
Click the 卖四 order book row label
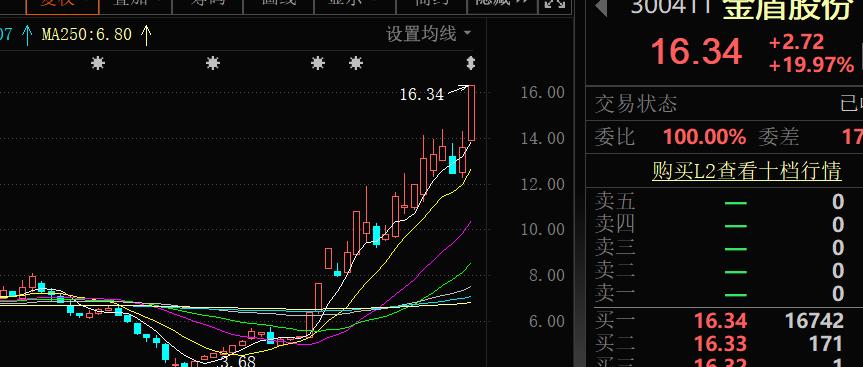point(615,224)
